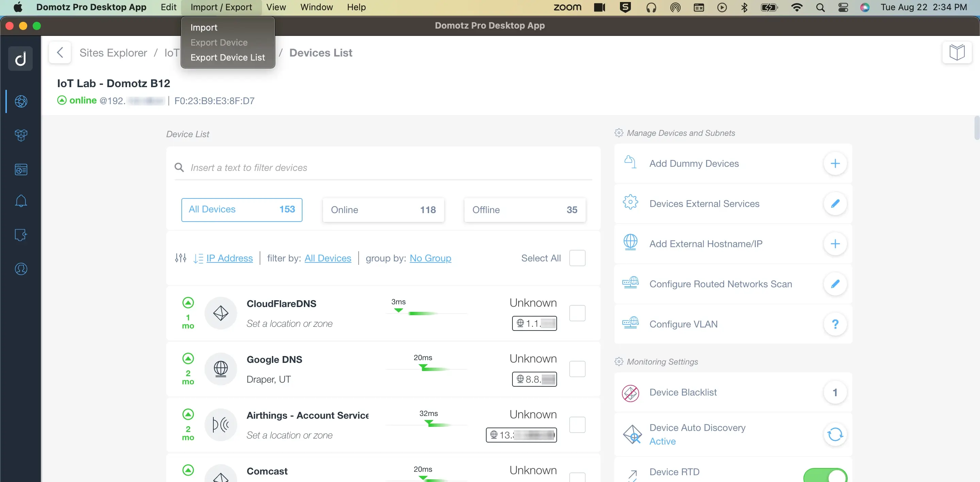
Task: Click the plus button for Add Dummy Devices
Action: [835, 164]
